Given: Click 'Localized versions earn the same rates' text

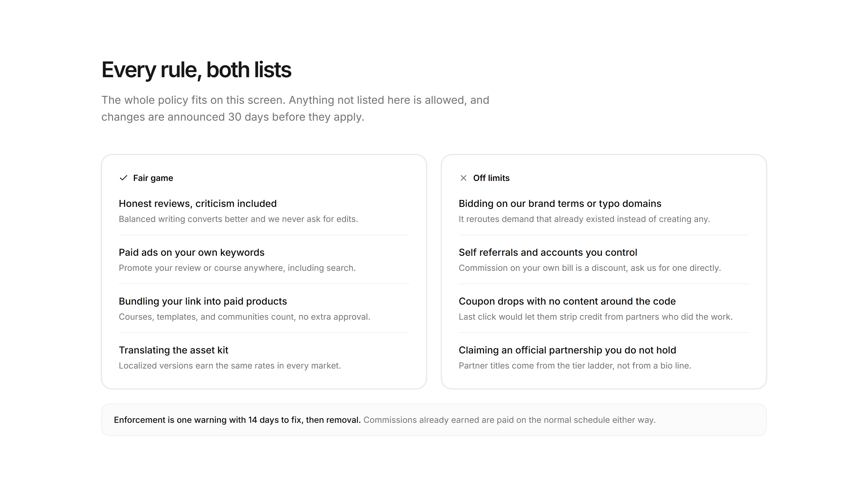Looking at the screenshot, I should (x=230, y=366).
